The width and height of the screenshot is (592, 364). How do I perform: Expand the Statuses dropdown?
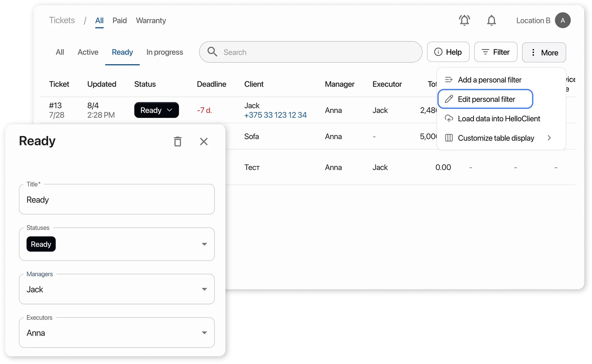coord(204,244)
